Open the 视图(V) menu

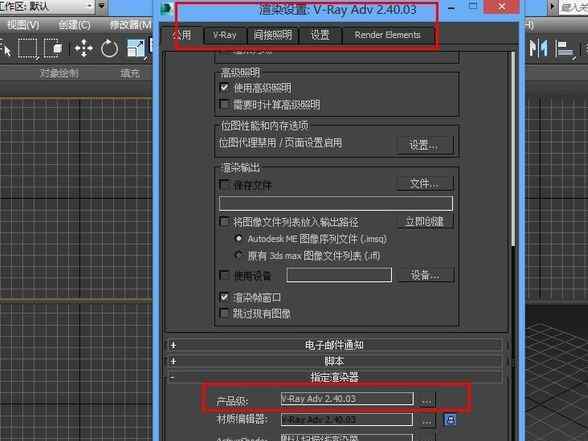(x=23, y=25)
